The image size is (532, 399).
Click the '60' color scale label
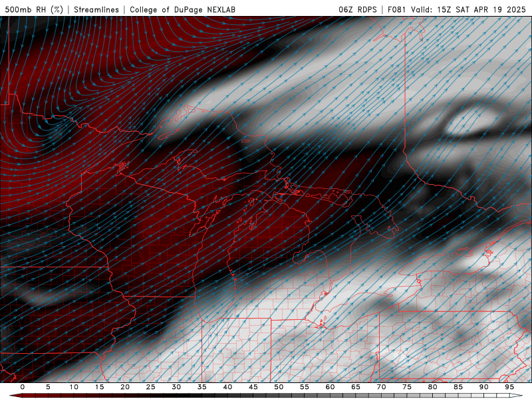(x=330, y=387)
